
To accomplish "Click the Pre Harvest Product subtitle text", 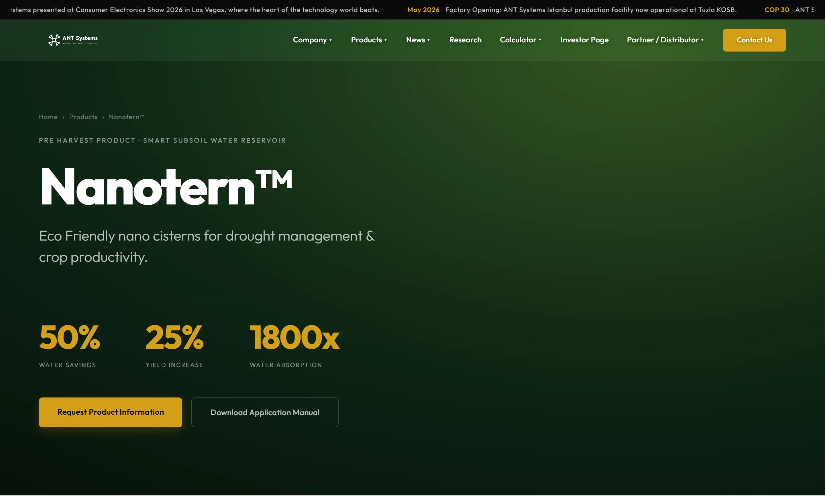I will pos(162,140).
